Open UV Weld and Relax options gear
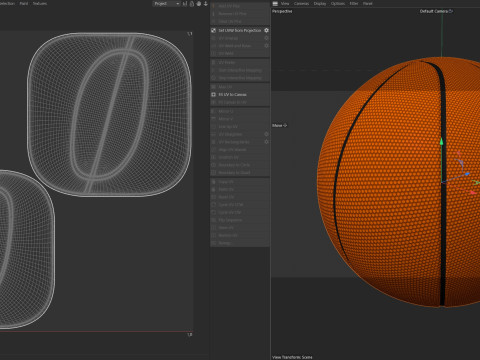Viewport: 480px width, 360px height. (266, 46)
